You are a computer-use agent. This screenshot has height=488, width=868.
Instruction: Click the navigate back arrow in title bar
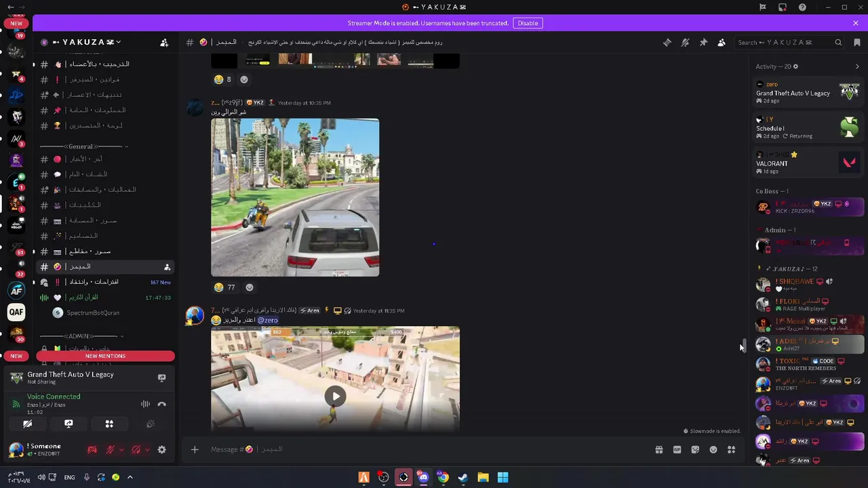[10, 7]
